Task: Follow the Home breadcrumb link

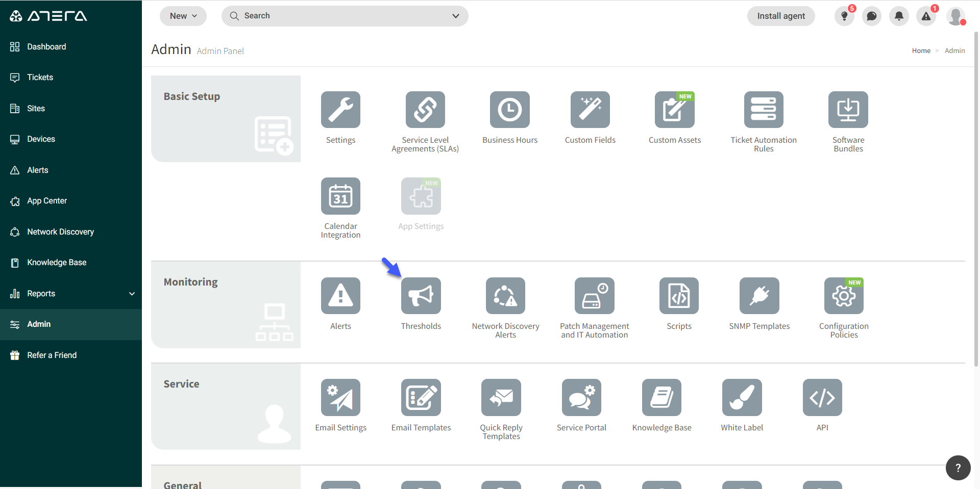Action: 921,50
